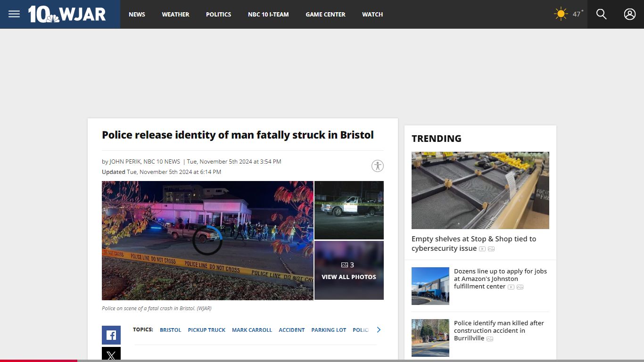This screenshot has width=644, height=362.
Task: Open Amazon job line thumbnail image
Action: click(x=430, y=286)
